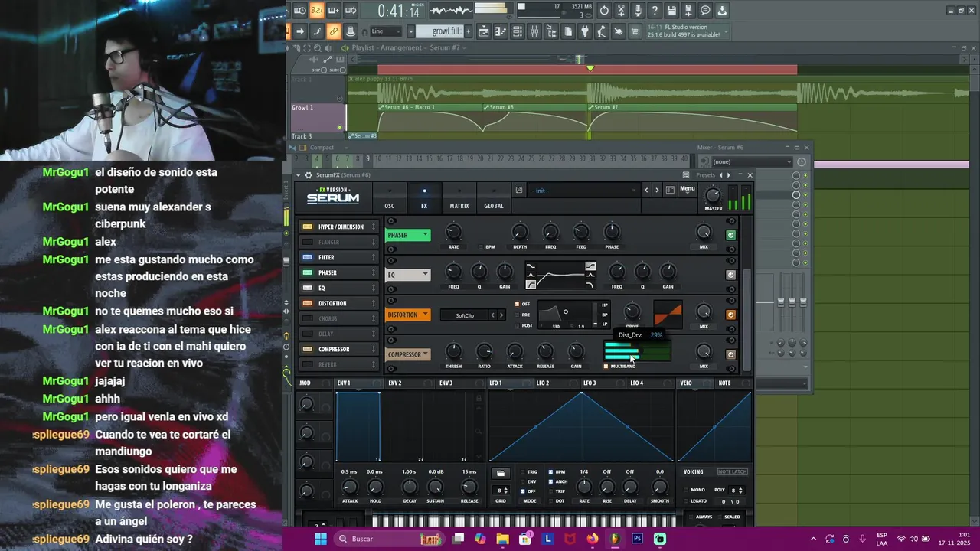Click the floppy disk save project icon
Image resolution: width=980 pixels, height=551 pixels.
point(671,10)
